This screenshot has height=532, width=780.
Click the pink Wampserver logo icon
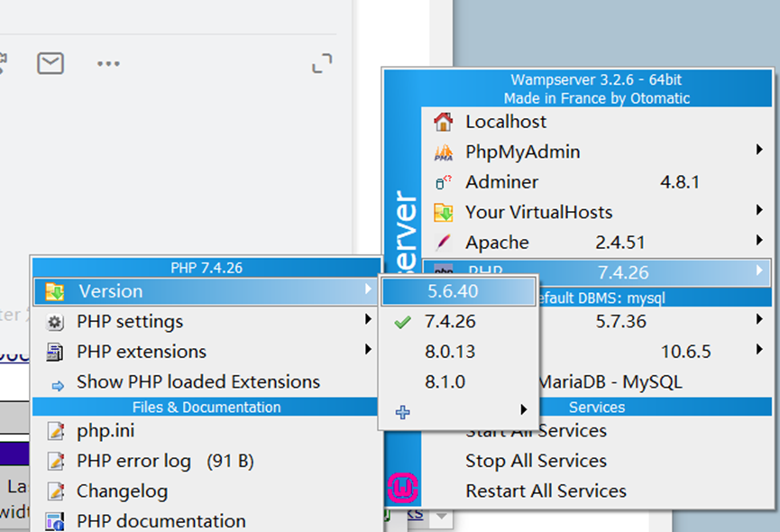402,488
